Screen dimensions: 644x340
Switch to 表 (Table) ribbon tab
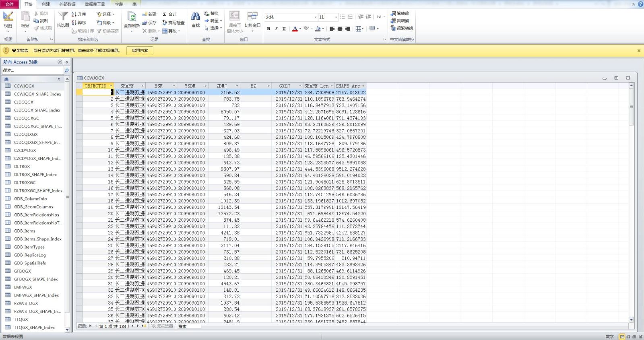[134, 4]
